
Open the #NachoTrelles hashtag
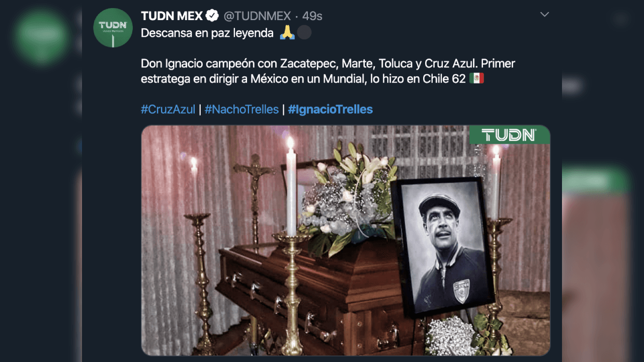pos(242,109)
